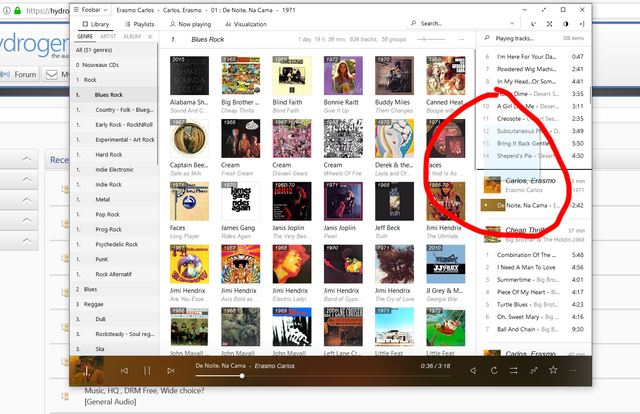Image resolution: width=640 pixels, height=414 pixels.
Task: Switch to the Playlists tab
Action: (x=140, y=24)
